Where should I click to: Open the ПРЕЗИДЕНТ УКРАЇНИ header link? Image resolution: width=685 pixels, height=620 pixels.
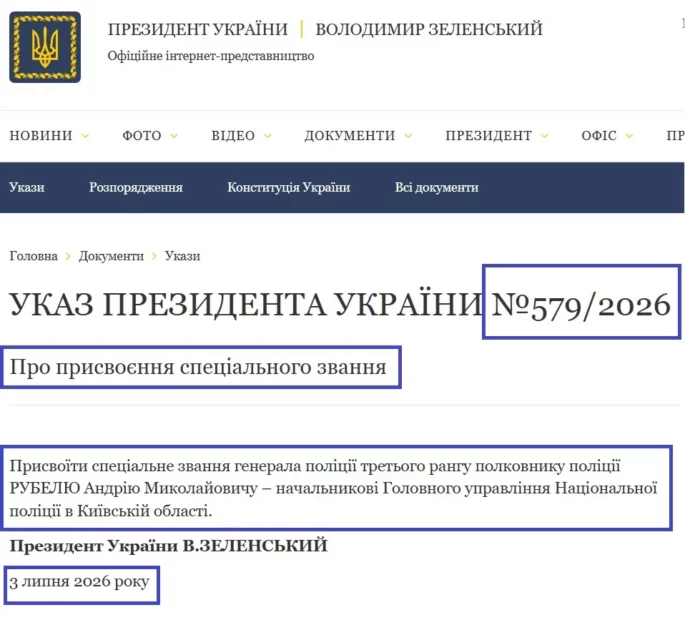tap(198, 29)
